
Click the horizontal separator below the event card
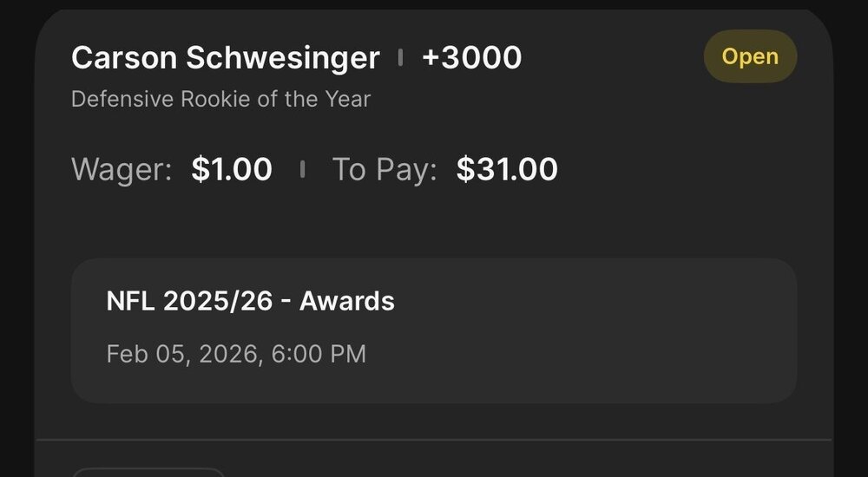click(x=434, y=440)
